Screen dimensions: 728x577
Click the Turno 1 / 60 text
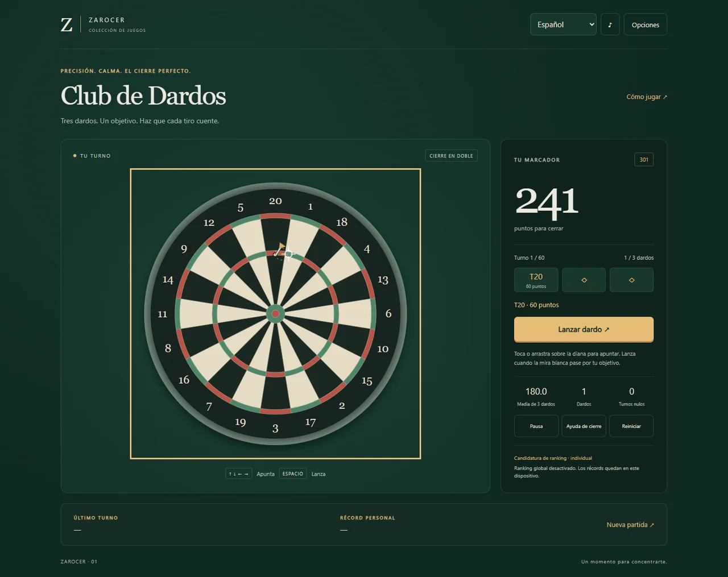pyautogui.click(x=529, y=258)
